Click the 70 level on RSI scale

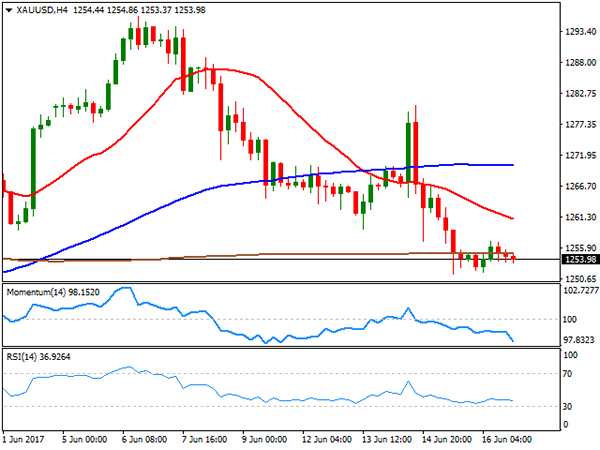(x=567, y=374)
